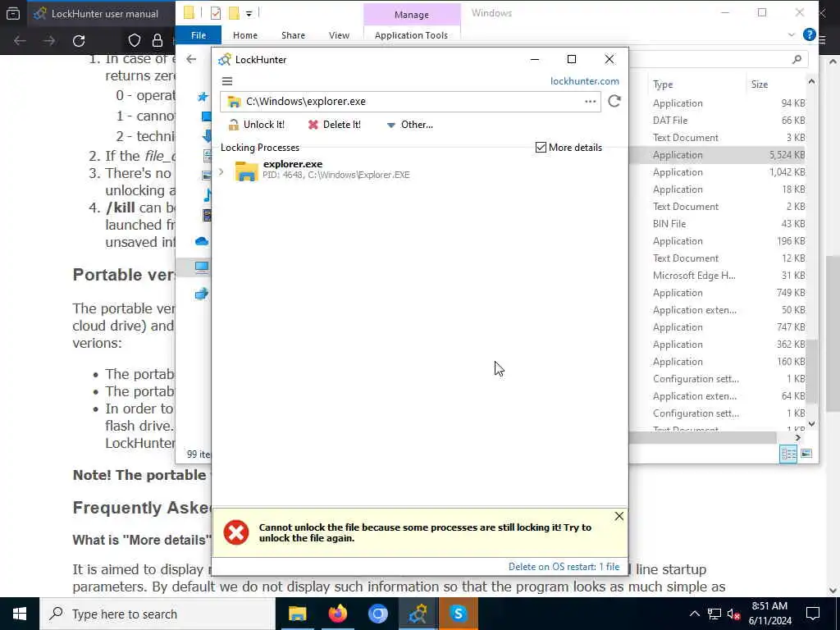
Task: Click Explorer vertical scrollbar down arrow
Action: click(x=811, y=424)
